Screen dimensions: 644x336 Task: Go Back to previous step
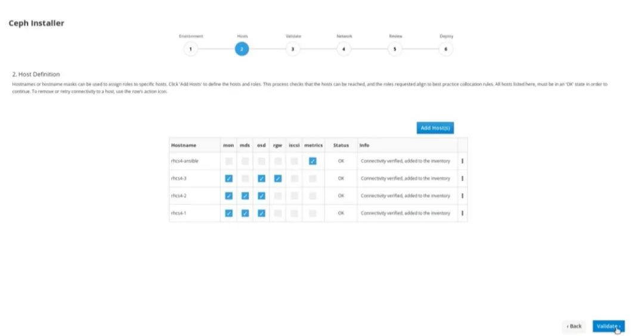click(574, 326)
